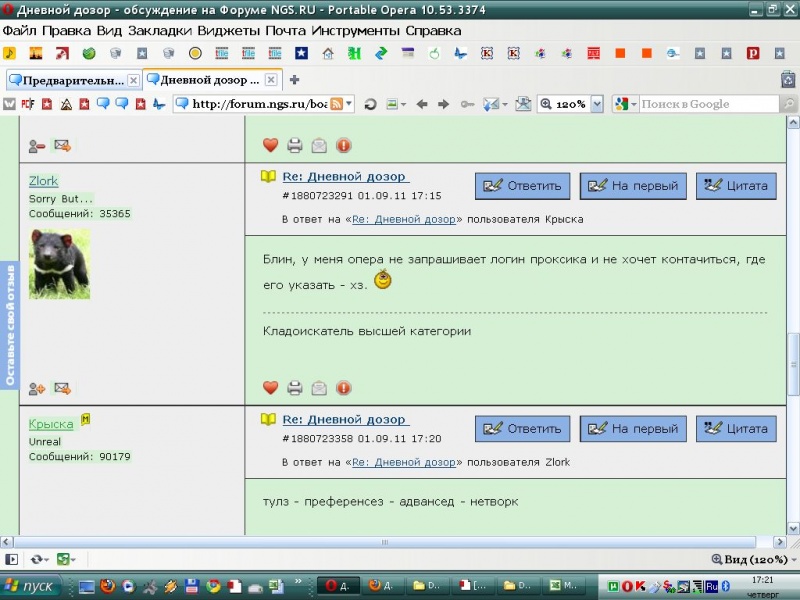Click the envelope icon below Zlork's avatar

[62, 388]
